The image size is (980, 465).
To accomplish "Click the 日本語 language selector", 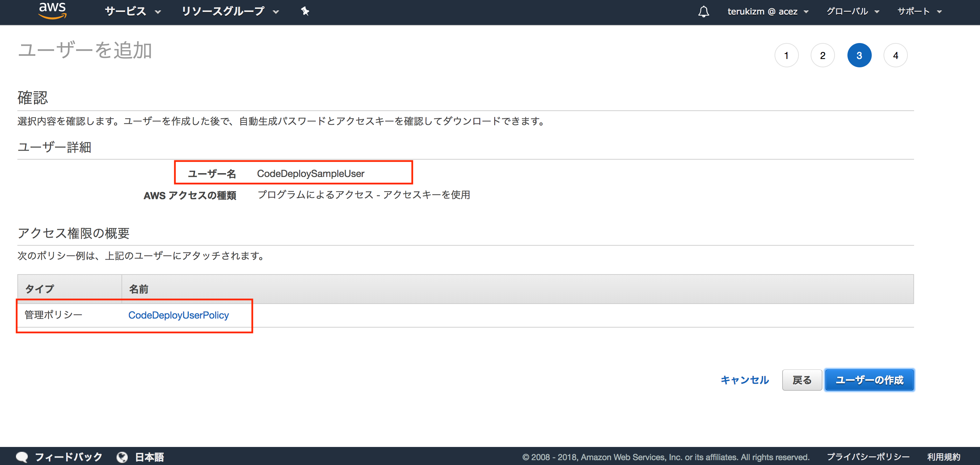I will (150, 457).
